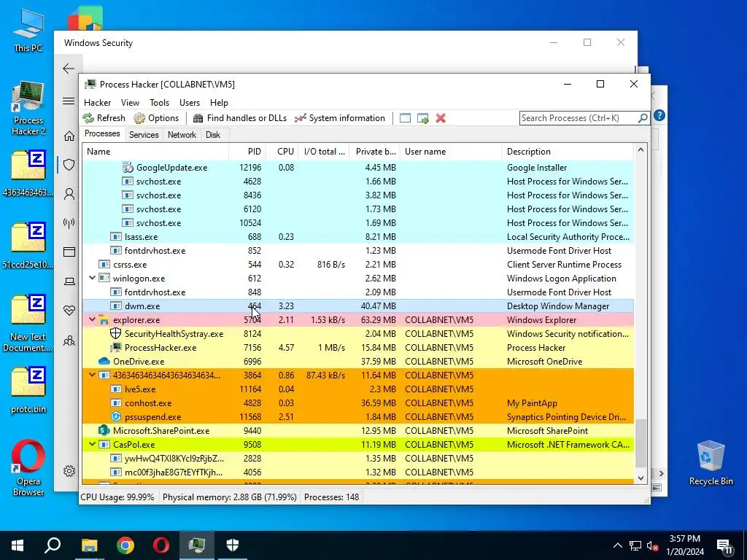Sort by the CPU column header

pyautogui.click(x=282, y=152)
